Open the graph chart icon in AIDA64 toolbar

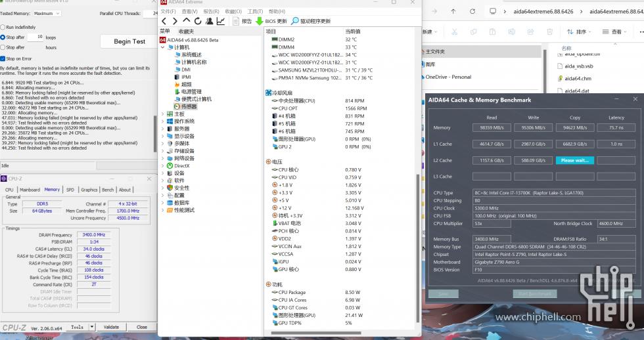click(221, 21)
